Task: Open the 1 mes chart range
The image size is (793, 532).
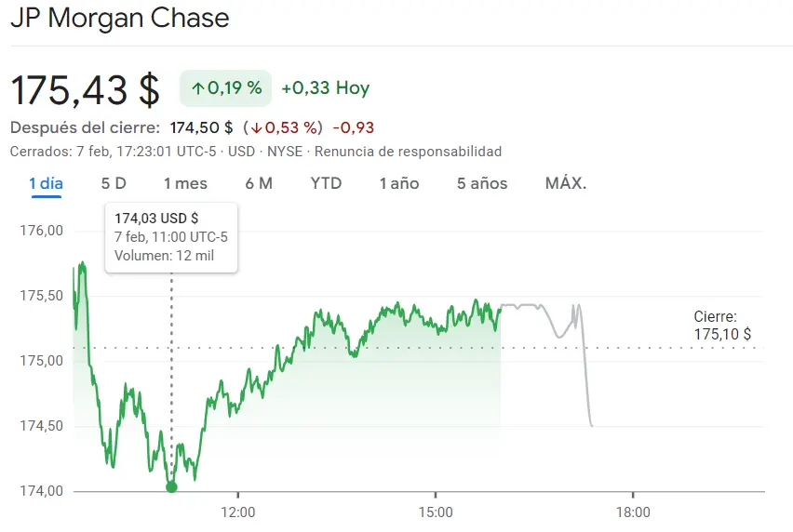Action: click(185, 183)
